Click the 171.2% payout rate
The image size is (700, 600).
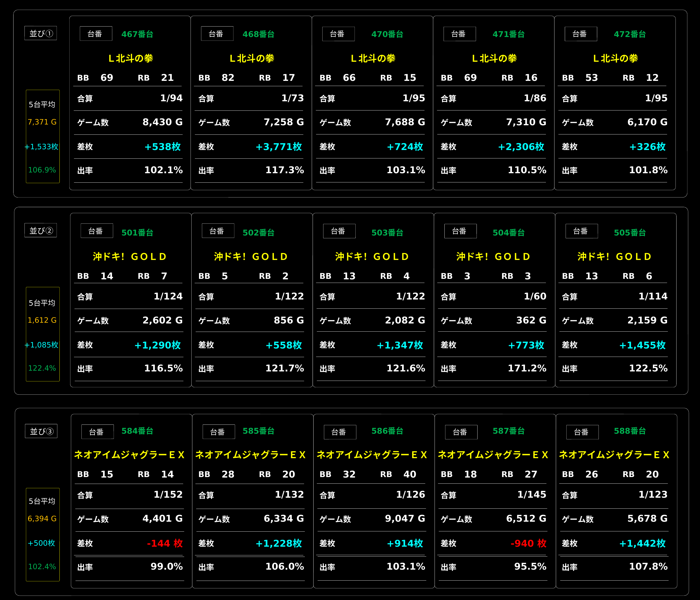point(527,368)
